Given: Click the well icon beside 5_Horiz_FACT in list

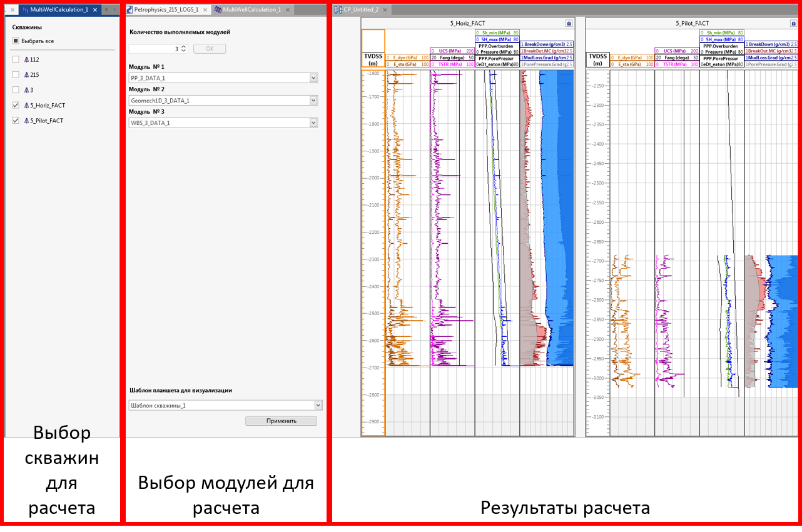Looking at the screenshot, I should [26, 105].
